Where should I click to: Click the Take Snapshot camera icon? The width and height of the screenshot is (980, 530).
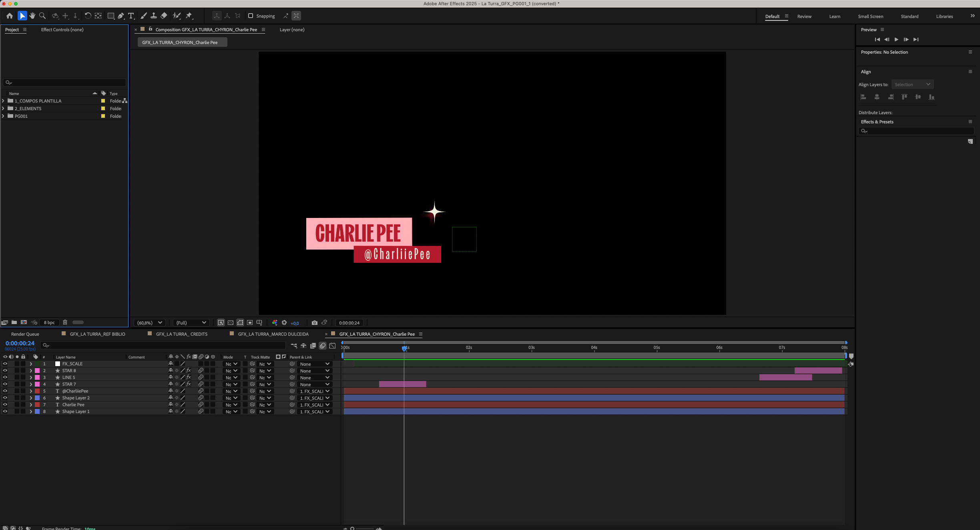(314, 323)
